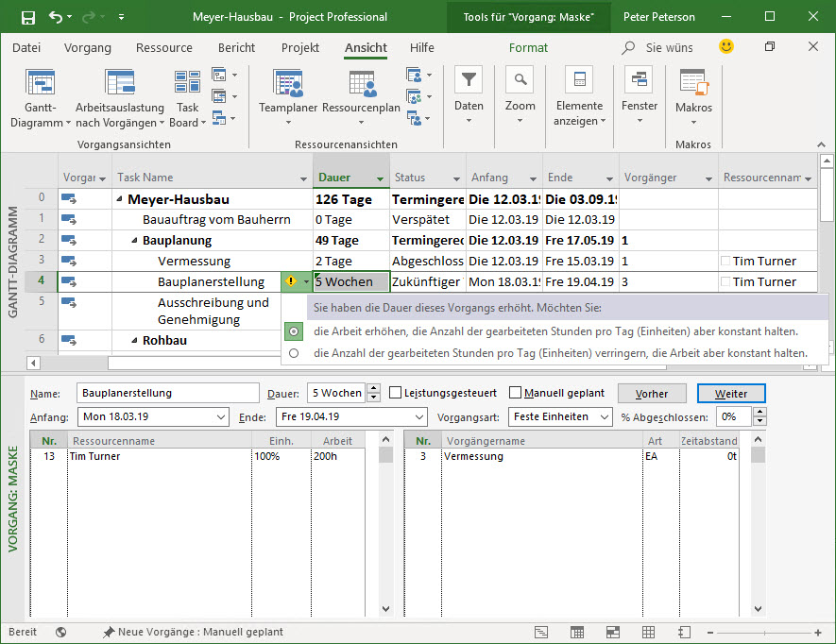Switch to the Ressource ribbon tab

(x=163, y=47)
